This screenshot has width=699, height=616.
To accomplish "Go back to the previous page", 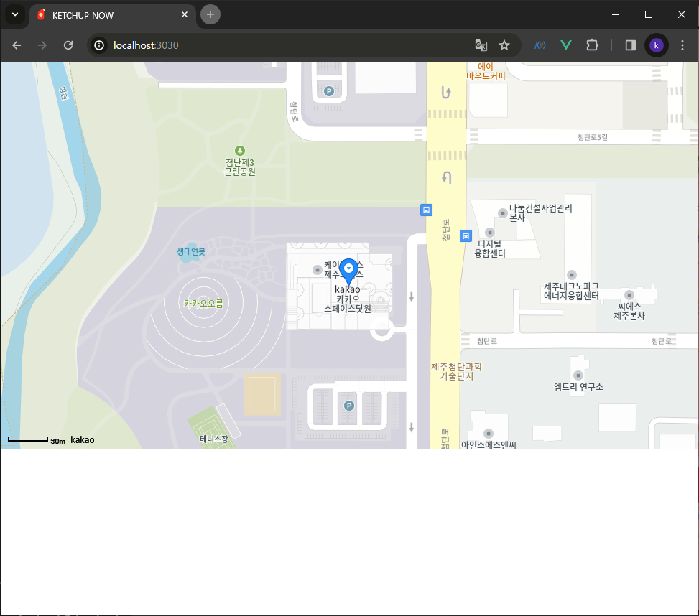I will click(17, 45).
